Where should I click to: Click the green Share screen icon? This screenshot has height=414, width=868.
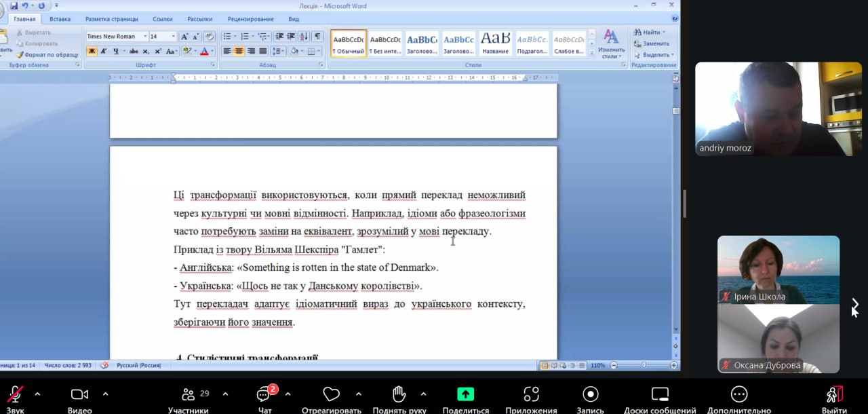[465, 394]
